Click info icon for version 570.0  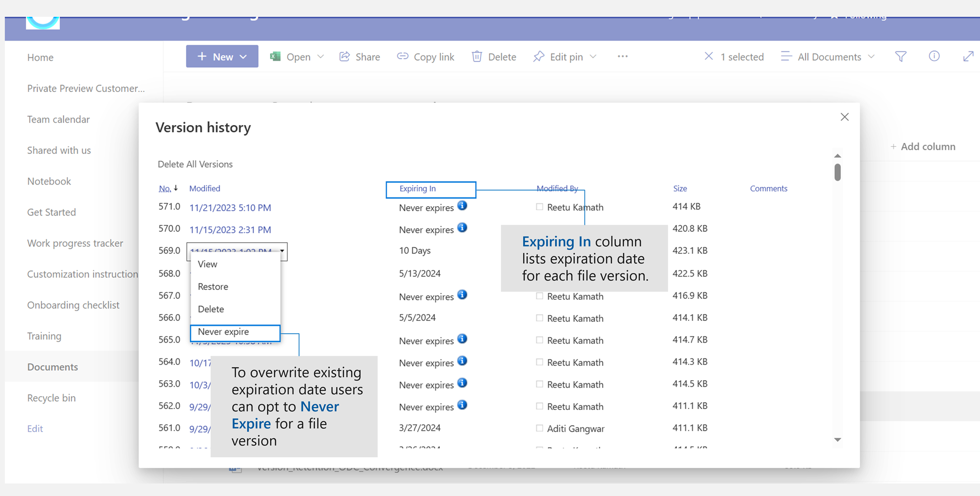(462, 227)
